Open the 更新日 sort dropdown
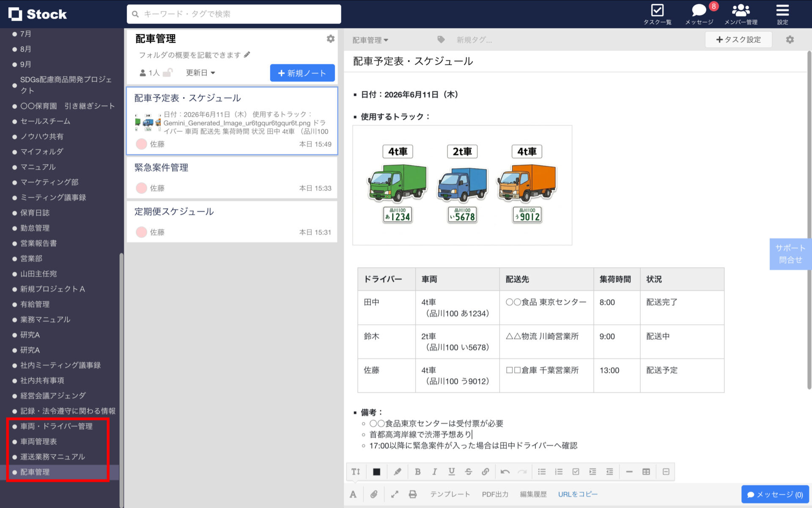812x508 pixels. coord(200,73)
